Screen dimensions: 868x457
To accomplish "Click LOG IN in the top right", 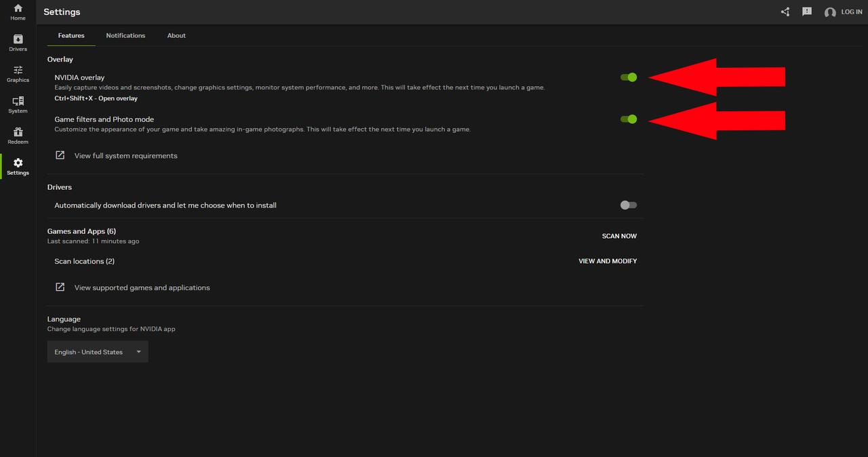I will click(x=852, y=12).
